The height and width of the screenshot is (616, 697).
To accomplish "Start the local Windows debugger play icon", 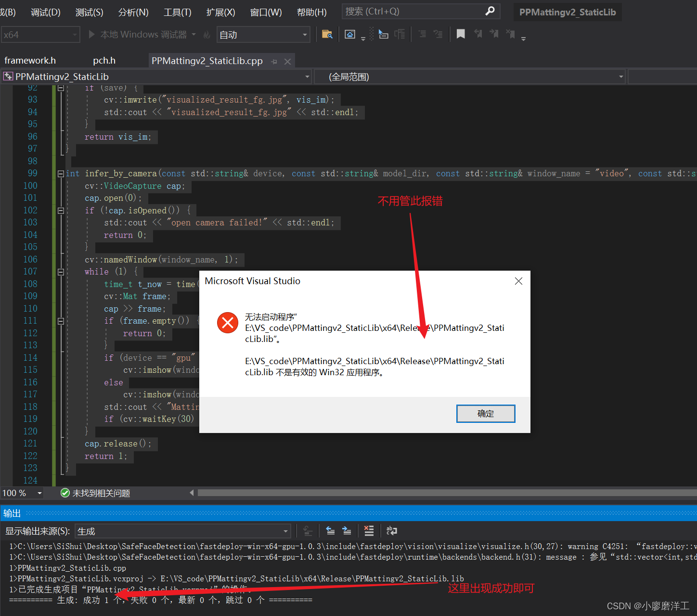I will [x=92, y=34].
